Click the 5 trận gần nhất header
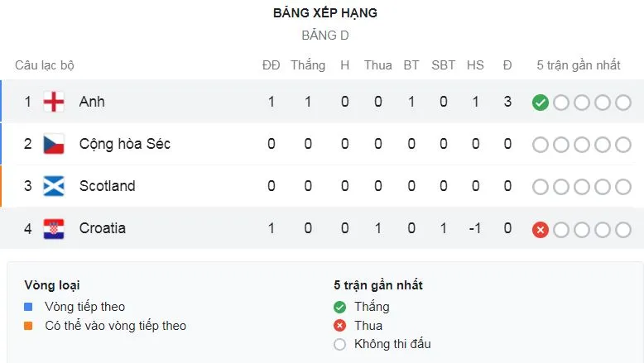Viewport: 644px width, 363px height. [579, 65]
